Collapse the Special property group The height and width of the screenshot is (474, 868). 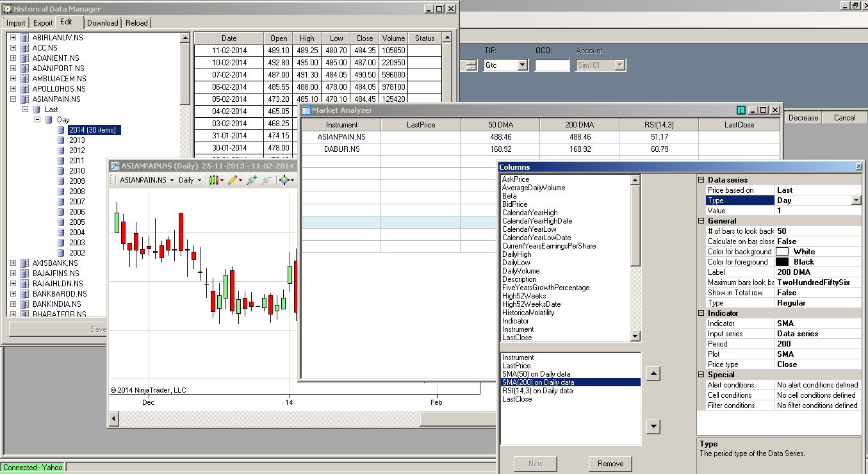pos(701,375)
